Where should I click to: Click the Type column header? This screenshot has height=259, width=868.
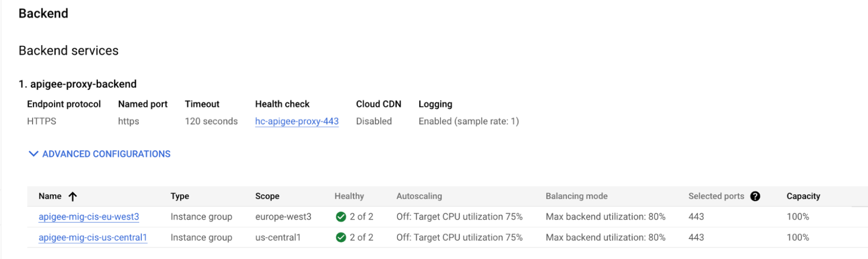click(x=180, y=196)
